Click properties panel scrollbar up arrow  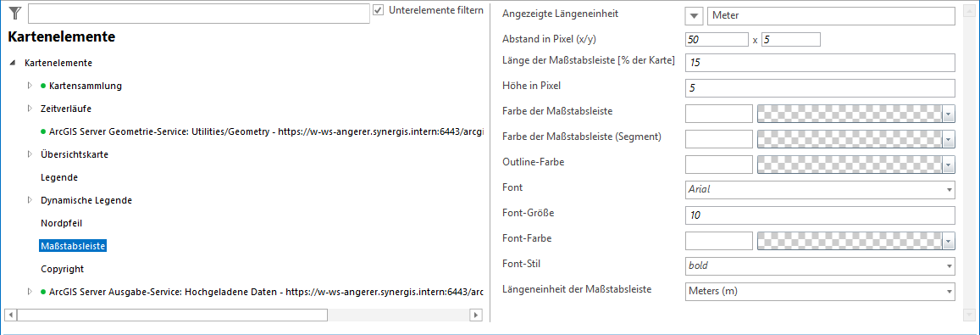(969, 10)
